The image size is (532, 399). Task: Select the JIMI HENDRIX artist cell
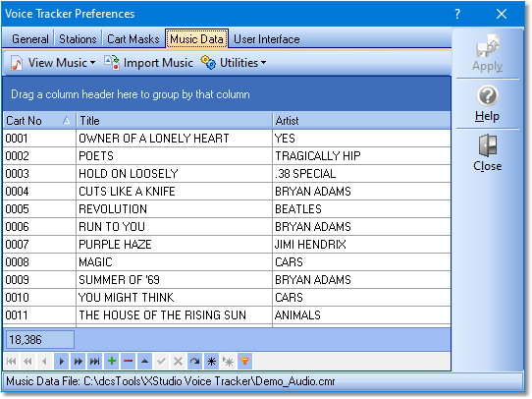pos(361,244)
